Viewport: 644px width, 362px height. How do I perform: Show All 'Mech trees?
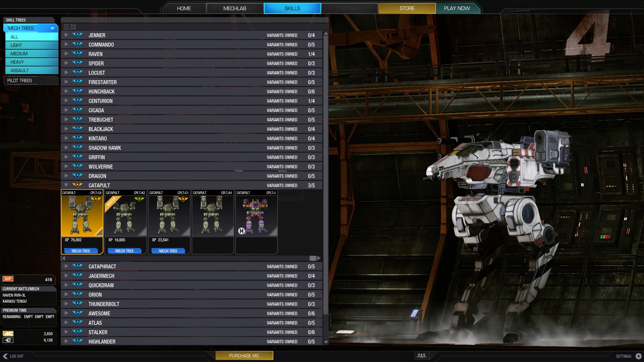click(x=32, y=37)
